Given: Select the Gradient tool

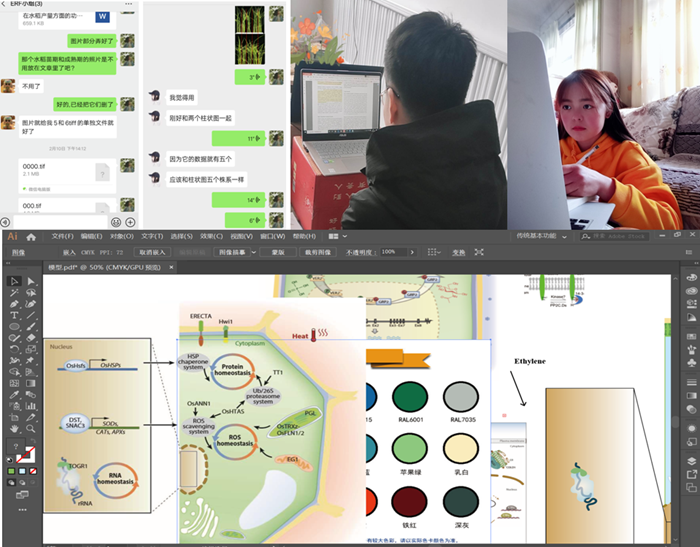Looking at the screenshot, I should pos(31,383).
